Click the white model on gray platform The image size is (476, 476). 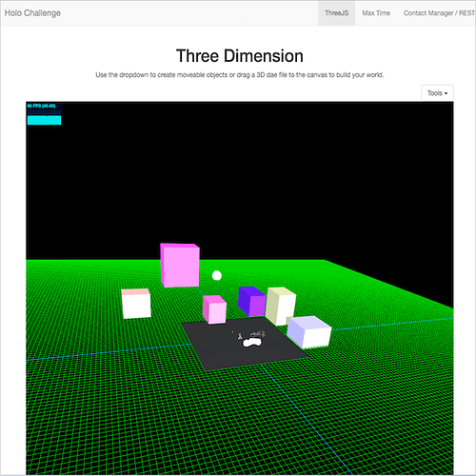tap(251, 340)
